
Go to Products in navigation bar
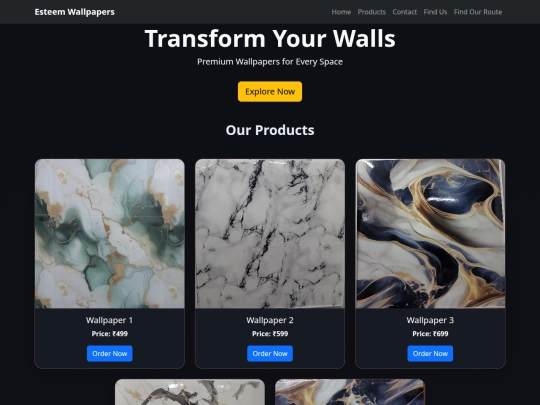372,12
